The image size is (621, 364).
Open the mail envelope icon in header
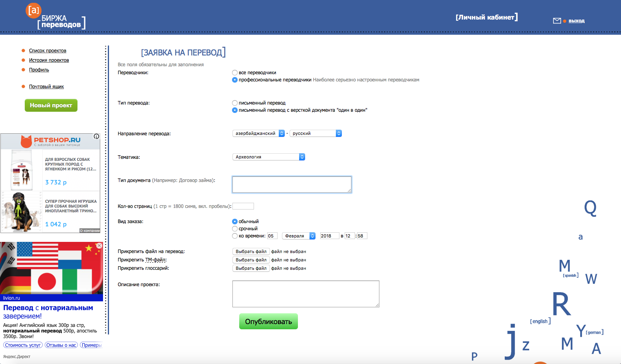557,21
